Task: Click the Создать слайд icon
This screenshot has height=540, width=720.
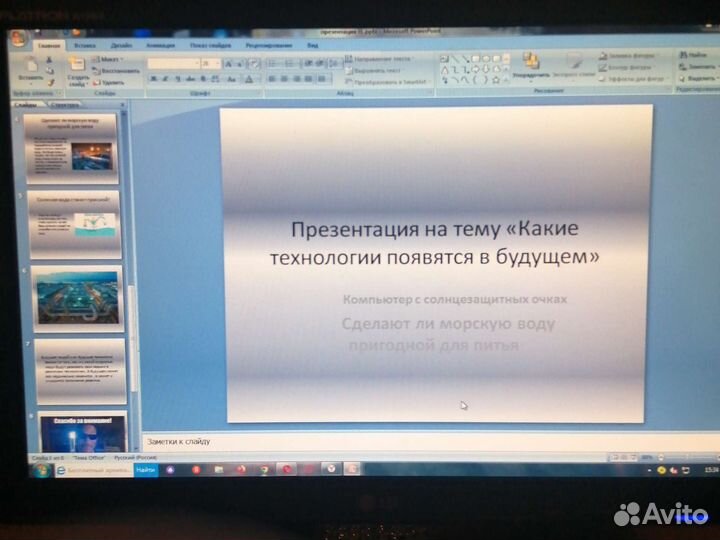Action: click(77, 64)
